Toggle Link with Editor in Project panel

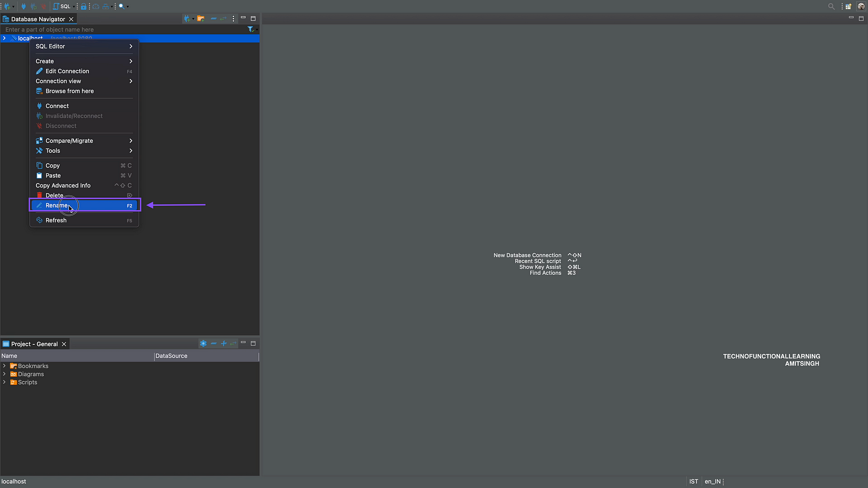click(x=233, y=343)
